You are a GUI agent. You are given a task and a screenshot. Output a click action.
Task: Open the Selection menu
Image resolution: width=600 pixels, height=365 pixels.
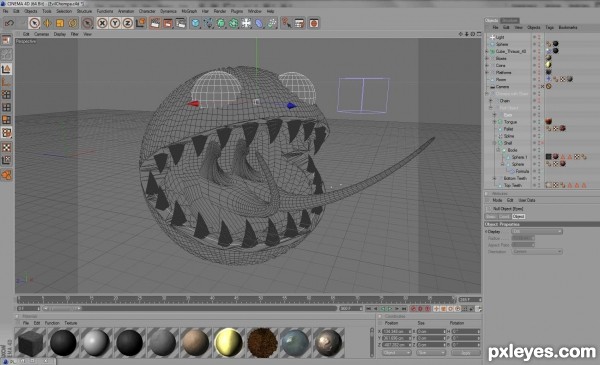pyautogui.click(x=64, y=11)
